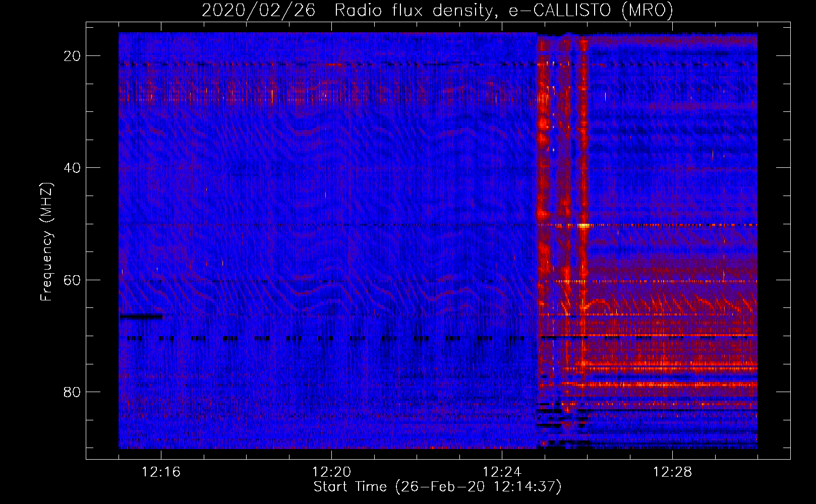Click the 'Frequency (MHZ)' axis label

click(46, 242)
